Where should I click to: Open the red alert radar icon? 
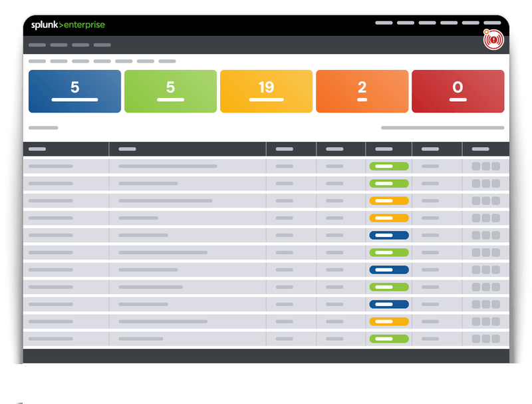tap(493, 40)
